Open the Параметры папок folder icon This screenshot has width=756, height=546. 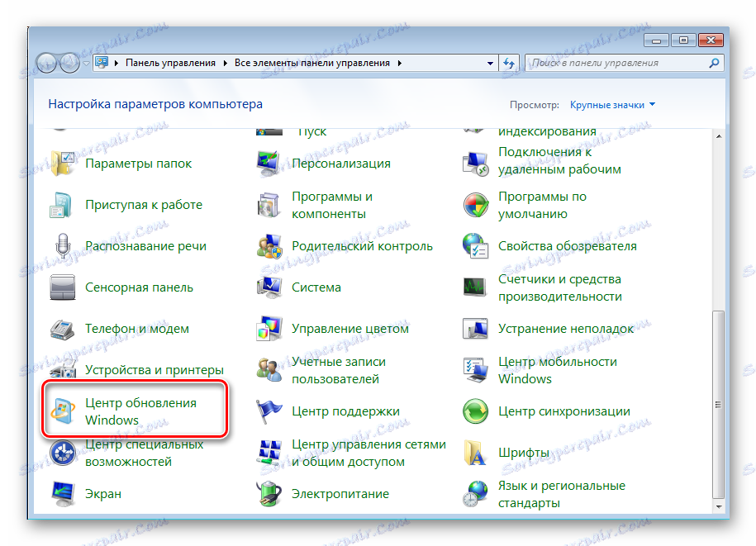63,164
